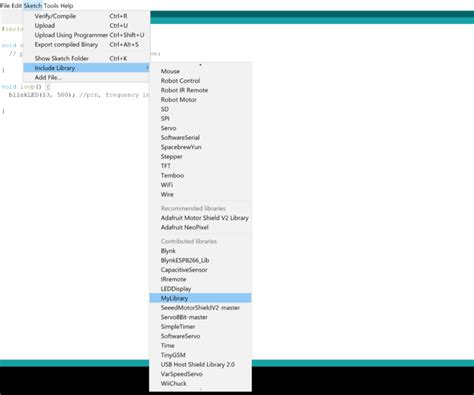Expand the Include Library submenu
This screenshot has height=395, width=474.
[x=87, y=68]
